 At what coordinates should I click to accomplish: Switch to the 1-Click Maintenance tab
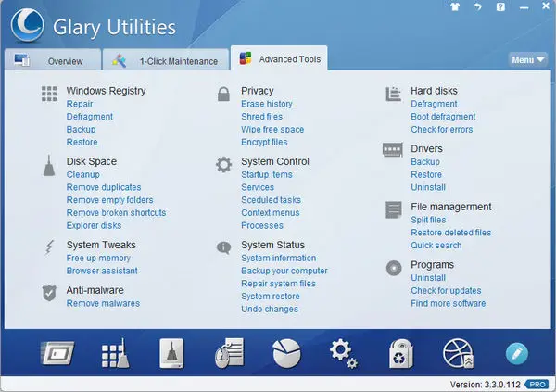pyautogui.click(x=166, y=59)
